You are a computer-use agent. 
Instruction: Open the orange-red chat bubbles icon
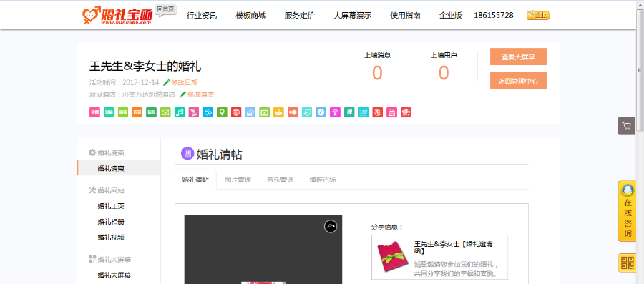click(x=293, y=112)
